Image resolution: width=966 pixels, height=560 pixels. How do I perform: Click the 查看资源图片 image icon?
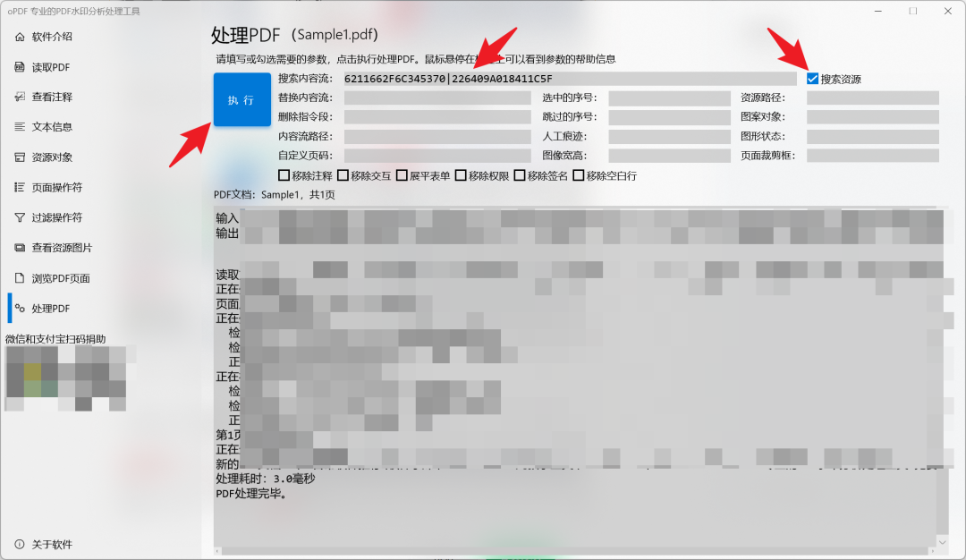tap(20, 247)
